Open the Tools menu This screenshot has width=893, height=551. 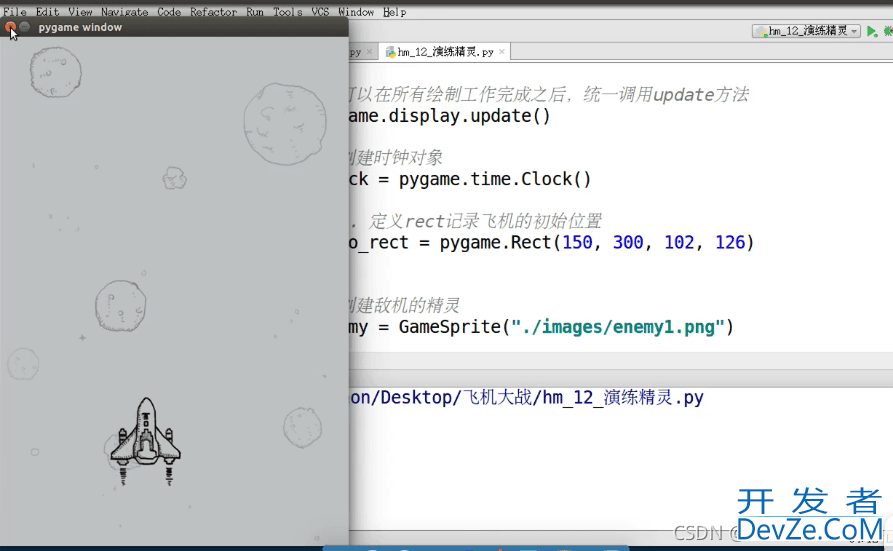(288, 11)
